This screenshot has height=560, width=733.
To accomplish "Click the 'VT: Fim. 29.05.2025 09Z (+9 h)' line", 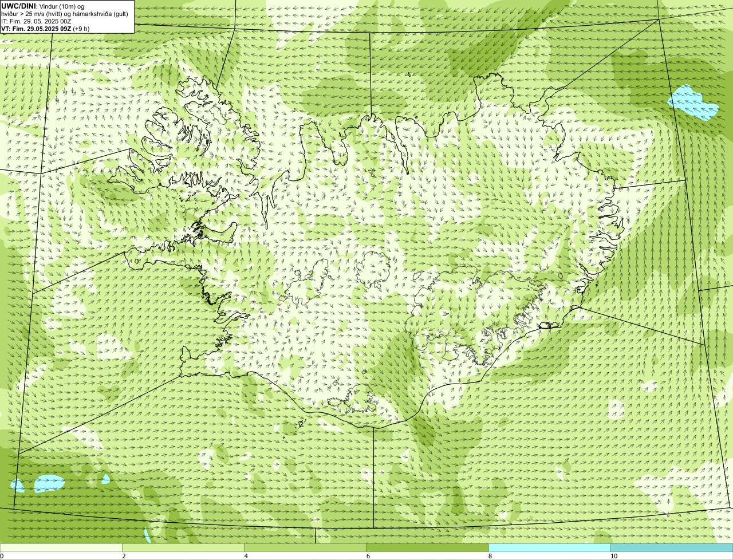I will 45,28.
